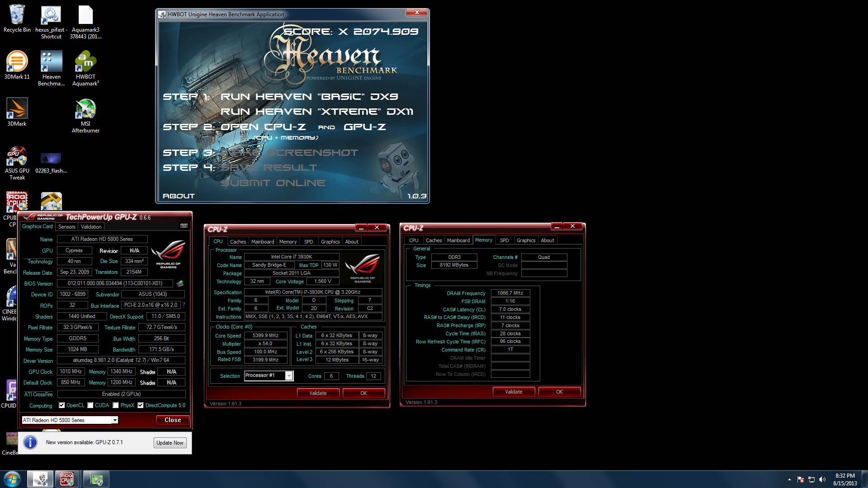Click the ROG logo in CPU-Z processor panel

(362, 268)
